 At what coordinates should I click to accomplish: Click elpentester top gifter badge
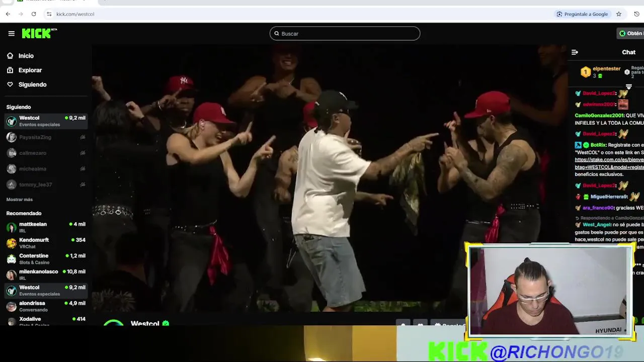(586, 72)
